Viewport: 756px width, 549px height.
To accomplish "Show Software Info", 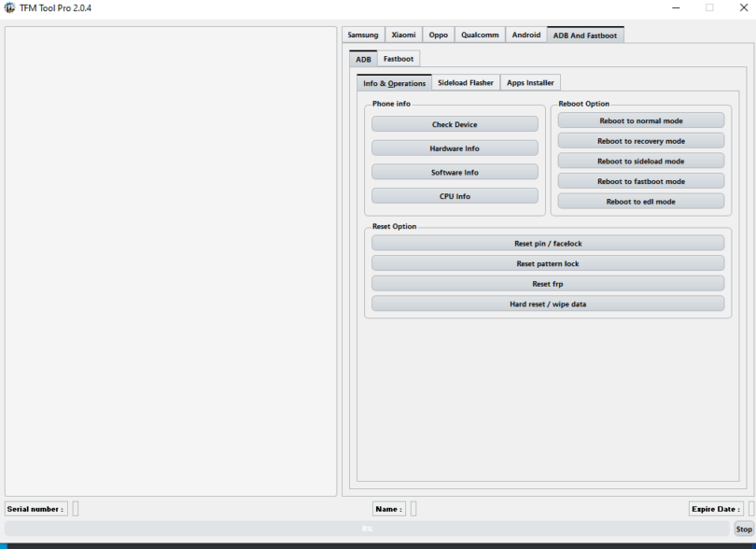I will point(455,172).
